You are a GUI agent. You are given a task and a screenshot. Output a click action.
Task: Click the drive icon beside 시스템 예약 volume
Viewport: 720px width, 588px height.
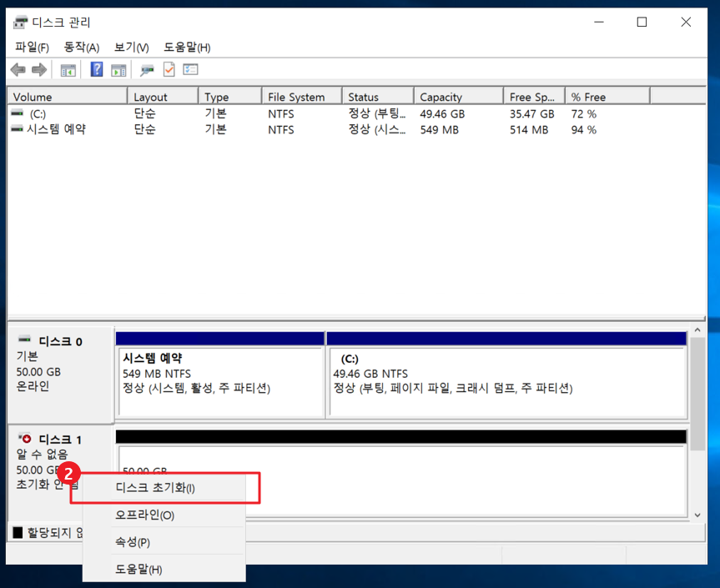point(17,129)
